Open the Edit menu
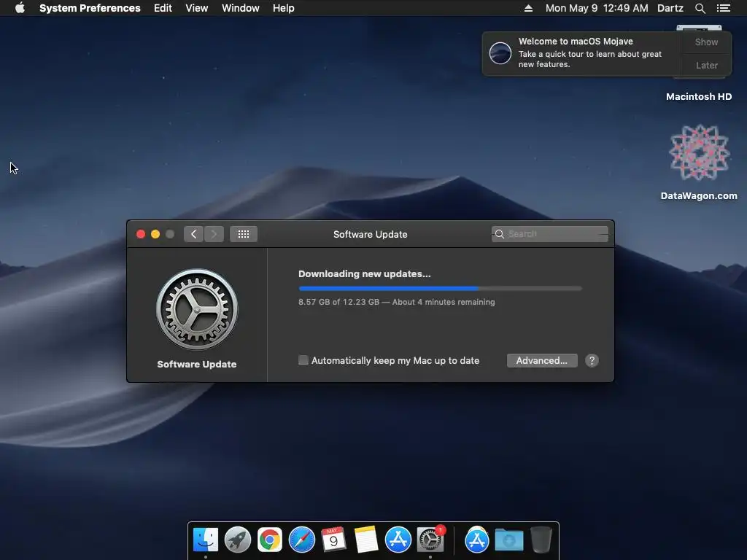This screenshot has width=747, height=560. pos(163,8)
